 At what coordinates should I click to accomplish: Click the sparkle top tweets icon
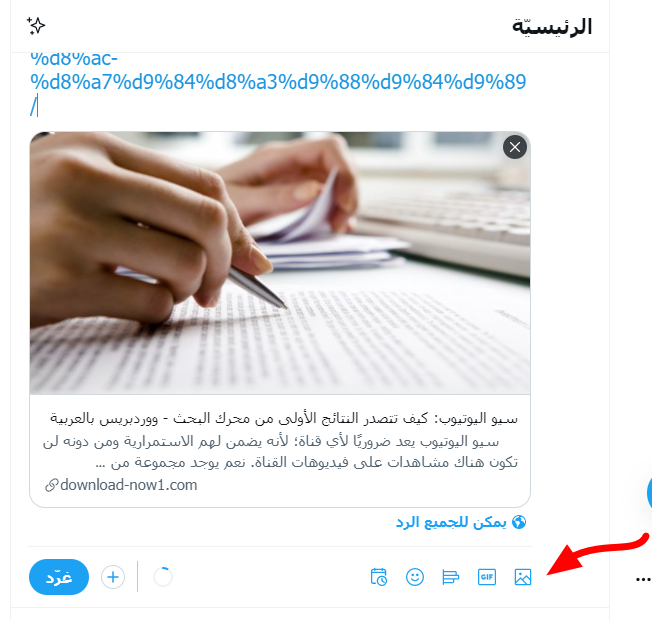pyautogui.click(x=36, y=26)
